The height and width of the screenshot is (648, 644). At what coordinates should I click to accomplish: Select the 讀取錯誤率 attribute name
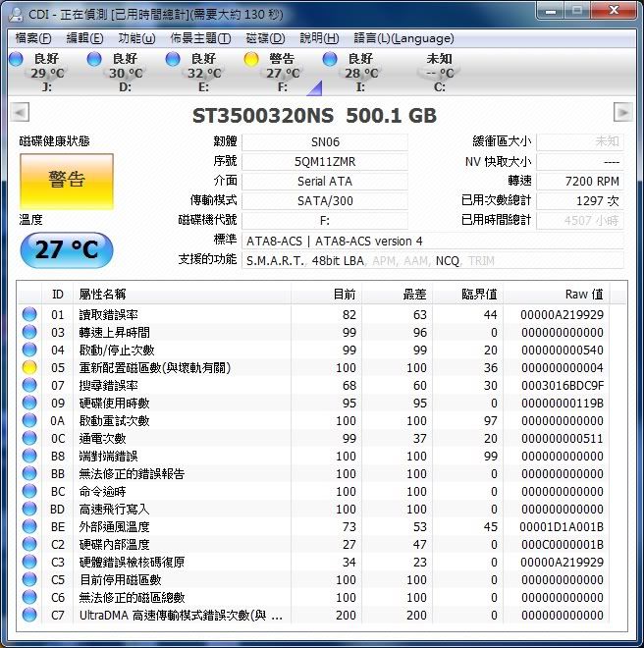click(108, 315)
